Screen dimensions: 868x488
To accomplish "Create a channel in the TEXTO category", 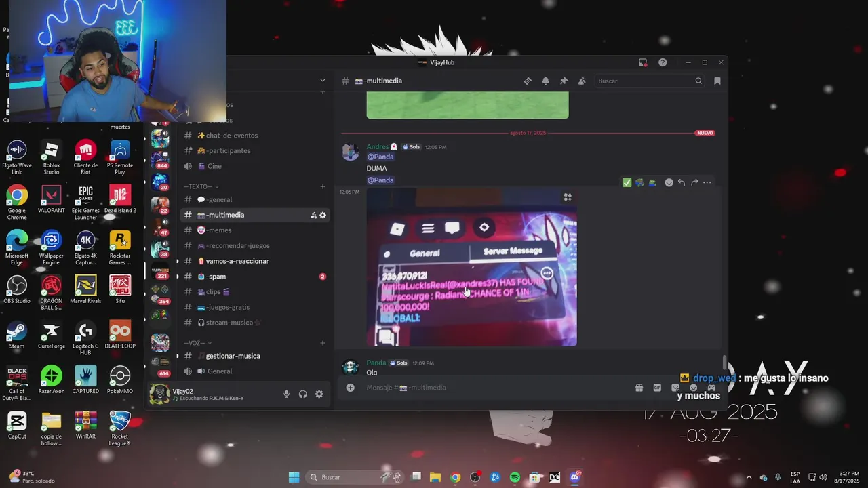I will click(x=323, y=186).
